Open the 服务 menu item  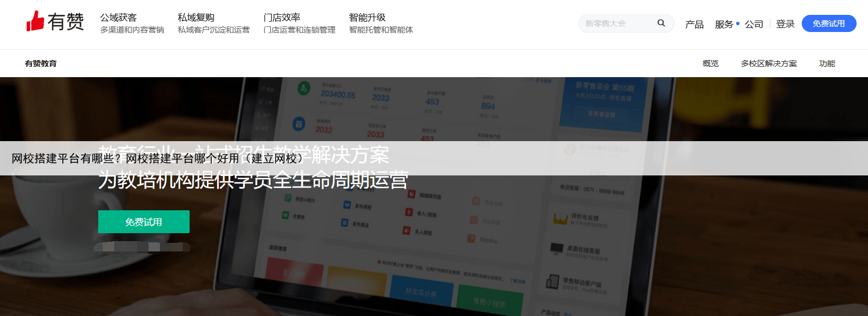pyautogui.click(x=724, y=24)
